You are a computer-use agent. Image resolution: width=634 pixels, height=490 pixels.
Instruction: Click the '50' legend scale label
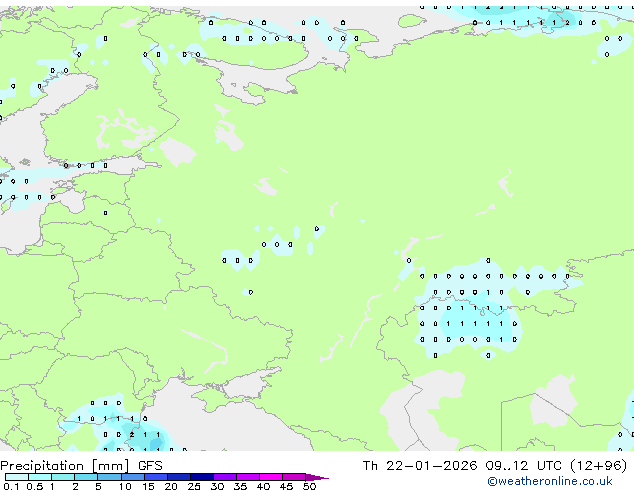tap(309, 486)
